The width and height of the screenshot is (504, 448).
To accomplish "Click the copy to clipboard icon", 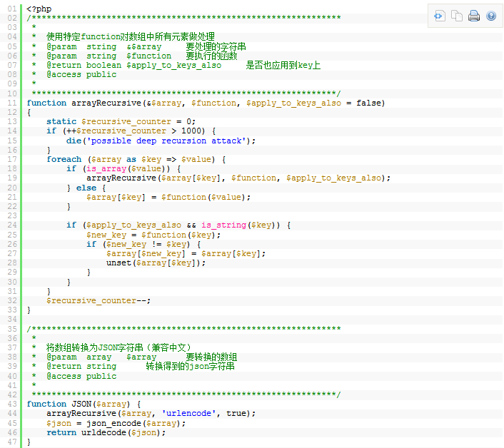I will pos(456,16).
